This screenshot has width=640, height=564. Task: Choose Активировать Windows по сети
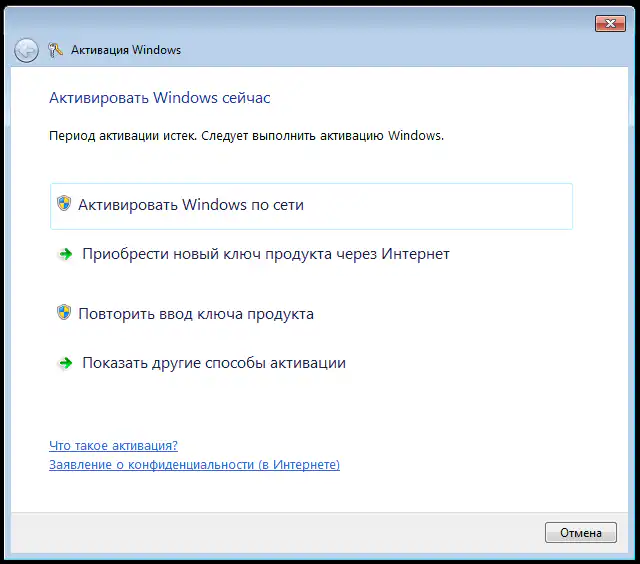311,206
